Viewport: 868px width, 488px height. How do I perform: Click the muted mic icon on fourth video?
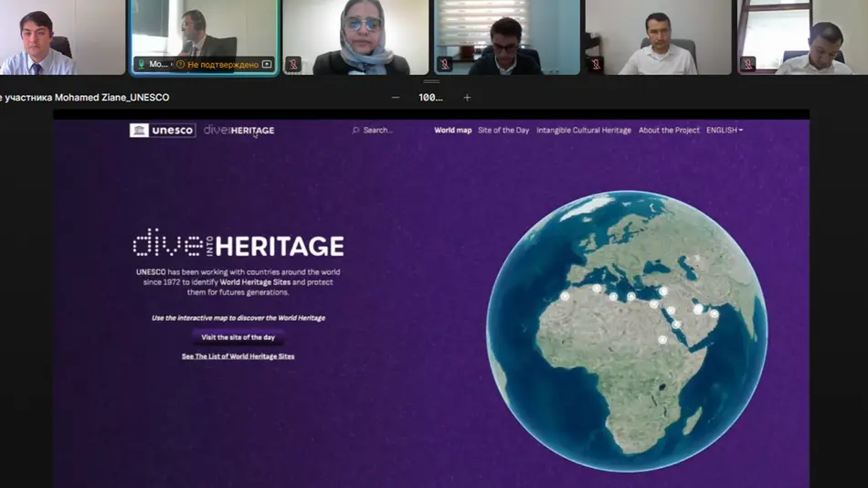(445, 64)
